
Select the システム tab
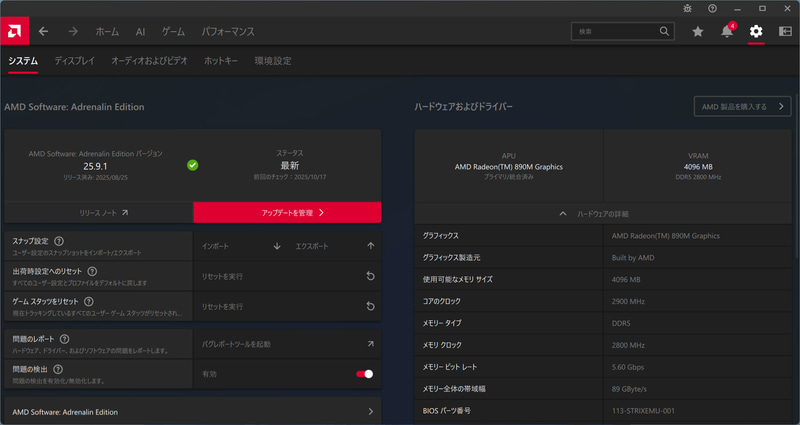pos(23,61)
